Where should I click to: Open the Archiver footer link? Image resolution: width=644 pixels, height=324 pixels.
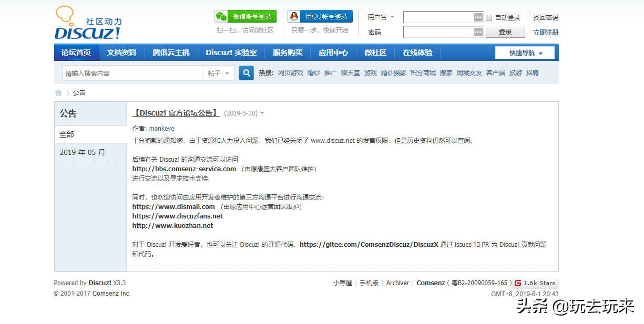397,283
